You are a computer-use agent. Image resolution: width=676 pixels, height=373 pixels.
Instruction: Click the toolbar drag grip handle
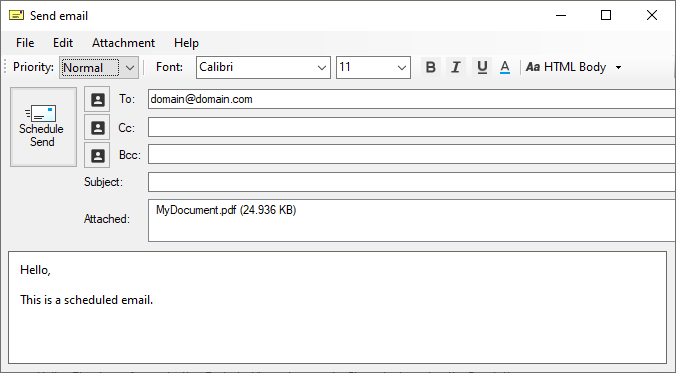pos(6,67)
